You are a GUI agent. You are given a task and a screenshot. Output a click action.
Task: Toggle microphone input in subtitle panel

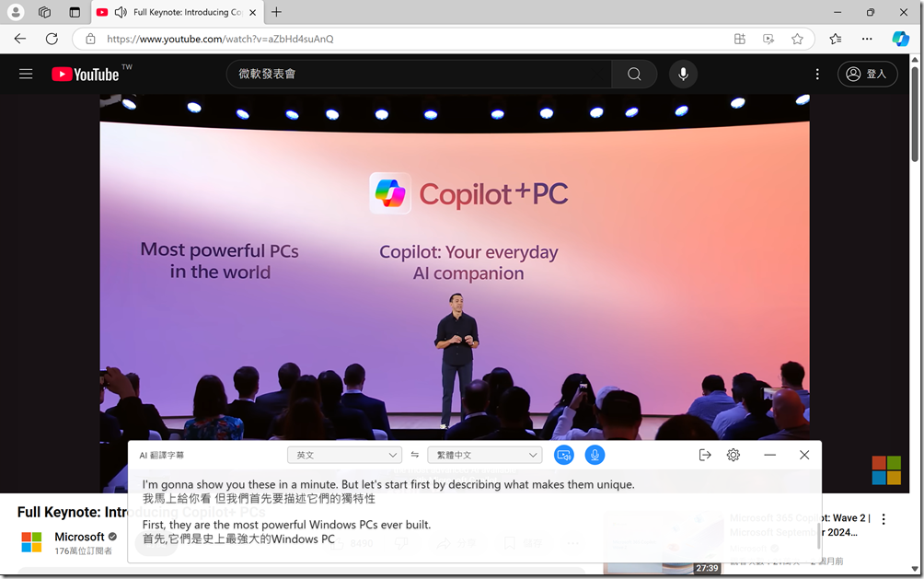[x=595, y=455]
